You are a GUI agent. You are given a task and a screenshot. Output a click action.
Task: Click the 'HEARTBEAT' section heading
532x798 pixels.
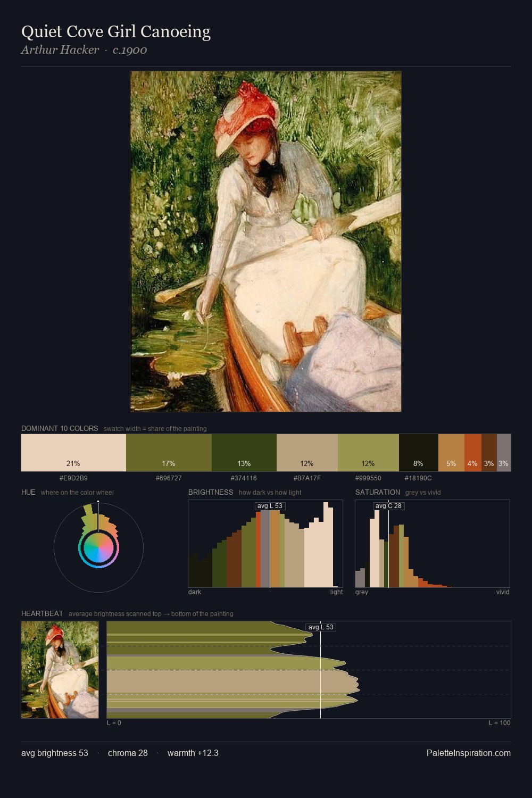tap(42, 613)
